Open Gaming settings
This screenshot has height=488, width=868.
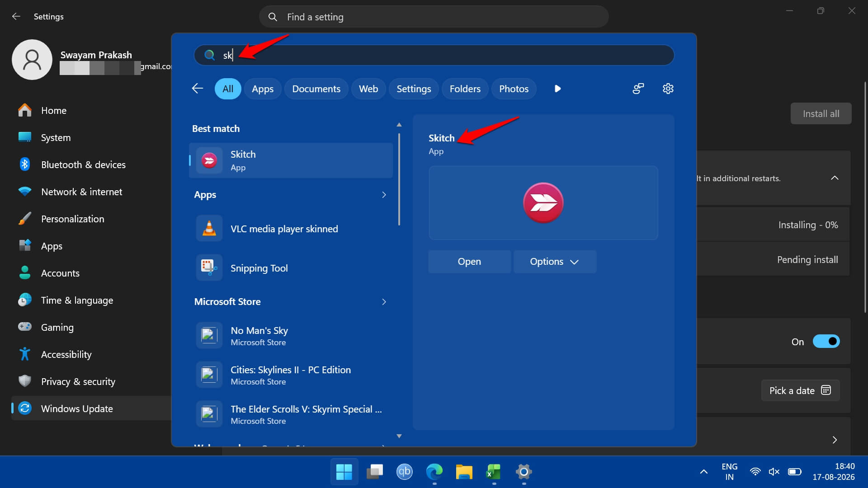[91, 328]
